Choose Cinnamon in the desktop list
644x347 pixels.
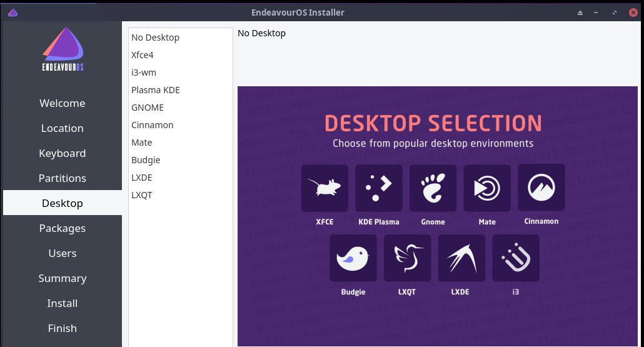click(153, 125)
